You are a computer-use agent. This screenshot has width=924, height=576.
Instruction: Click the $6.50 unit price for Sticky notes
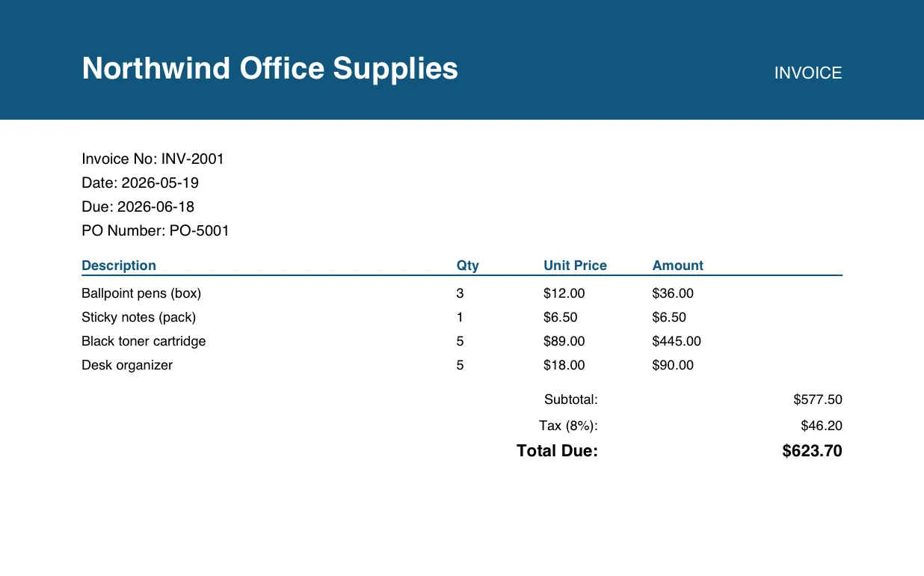point(561,317)
